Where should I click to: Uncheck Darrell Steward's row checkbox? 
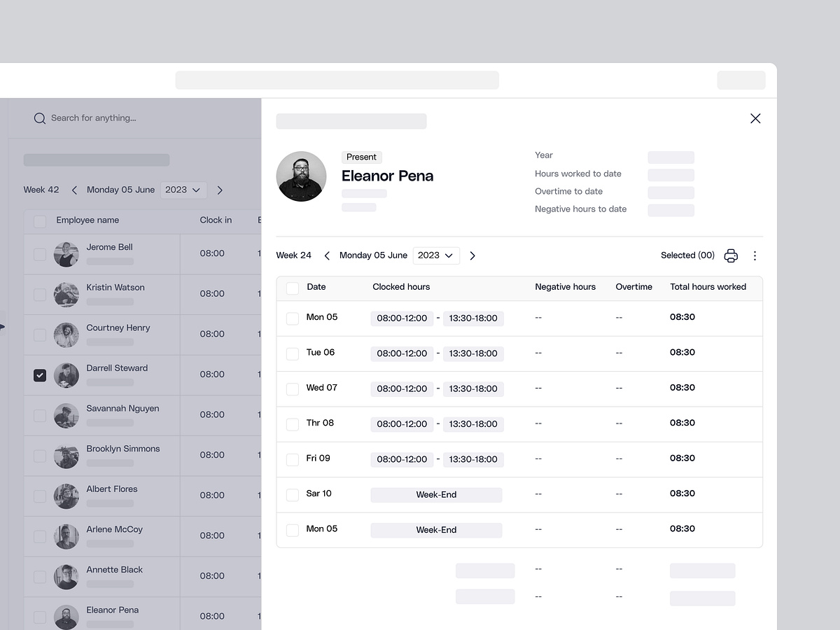coord(40,375)
